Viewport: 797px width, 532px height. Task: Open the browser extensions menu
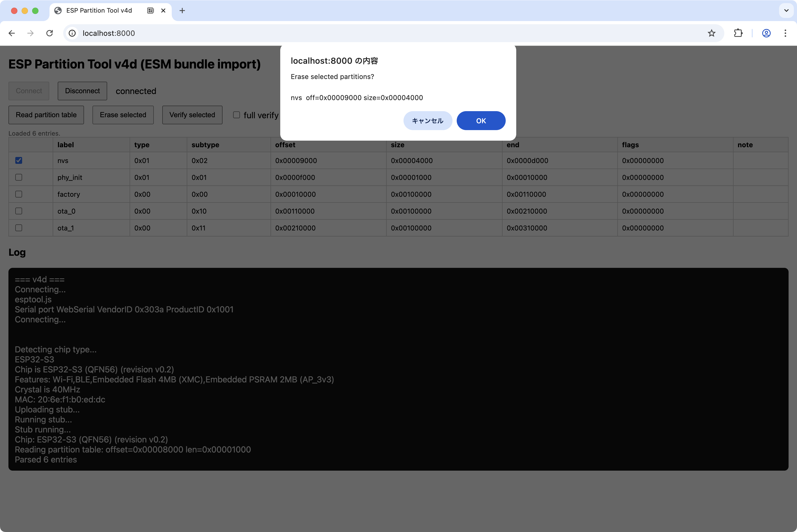point(738,33)
